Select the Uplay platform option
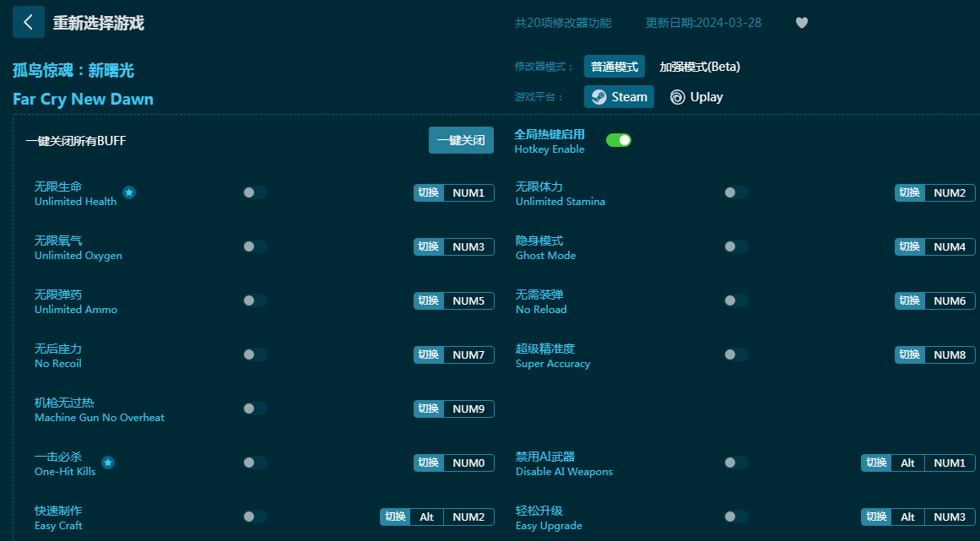 click(x=697, y=97)
